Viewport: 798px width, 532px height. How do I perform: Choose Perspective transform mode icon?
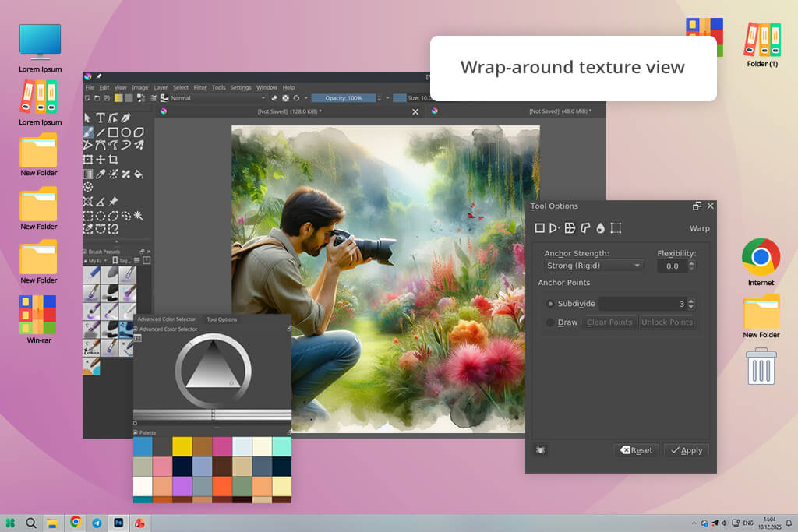tap(554, 228)
